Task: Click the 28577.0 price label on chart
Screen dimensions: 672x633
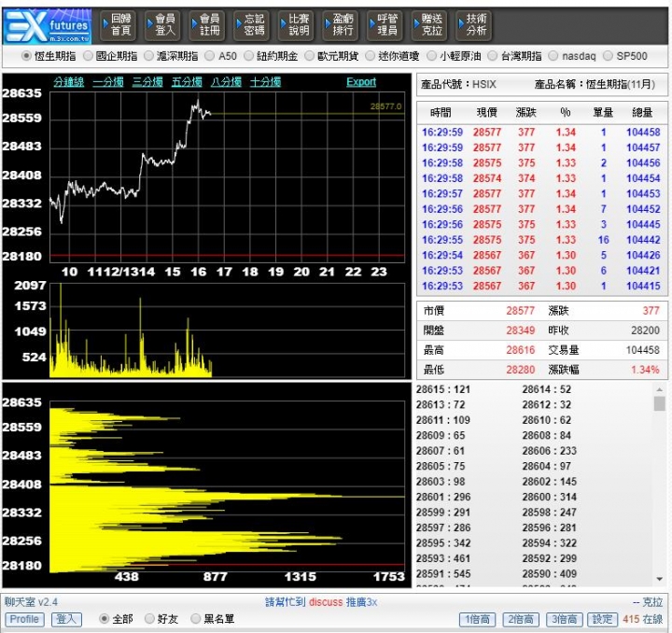Action: (385, 106)
